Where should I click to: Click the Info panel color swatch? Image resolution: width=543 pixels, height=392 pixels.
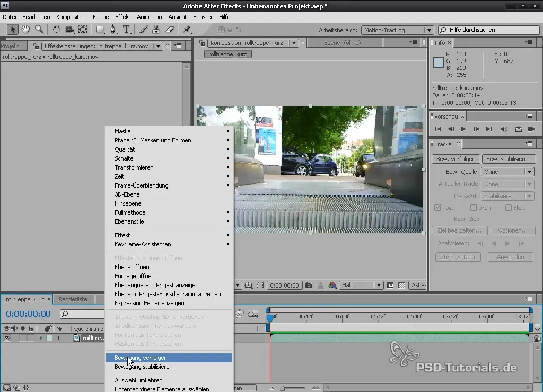click(x=438, y=63)
